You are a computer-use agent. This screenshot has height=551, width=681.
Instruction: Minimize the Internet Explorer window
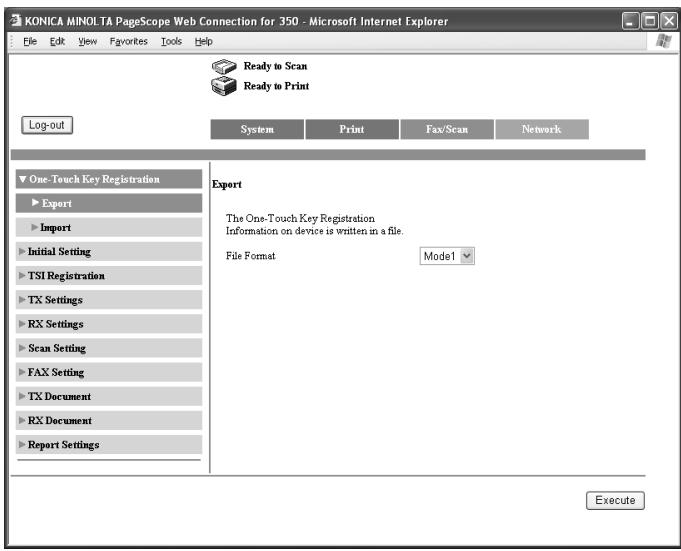pos(630,21)
